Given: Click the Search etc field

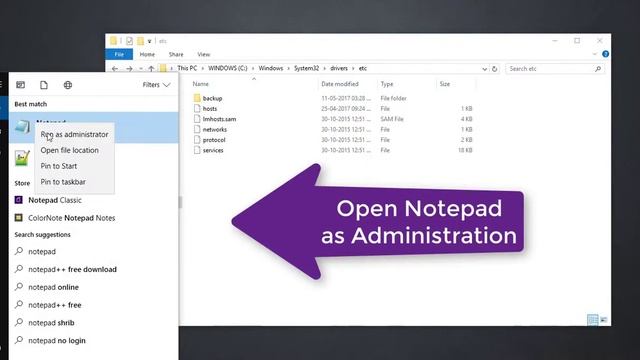Looking at the screenshot, I should (554, 69).
